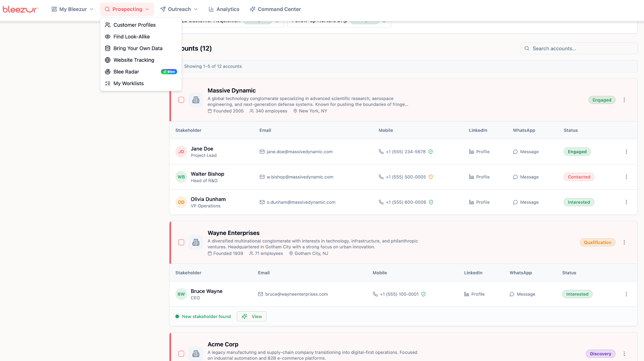The image size is (644, 361).
Task: Open Blee Radar
Action: [141, 72]
